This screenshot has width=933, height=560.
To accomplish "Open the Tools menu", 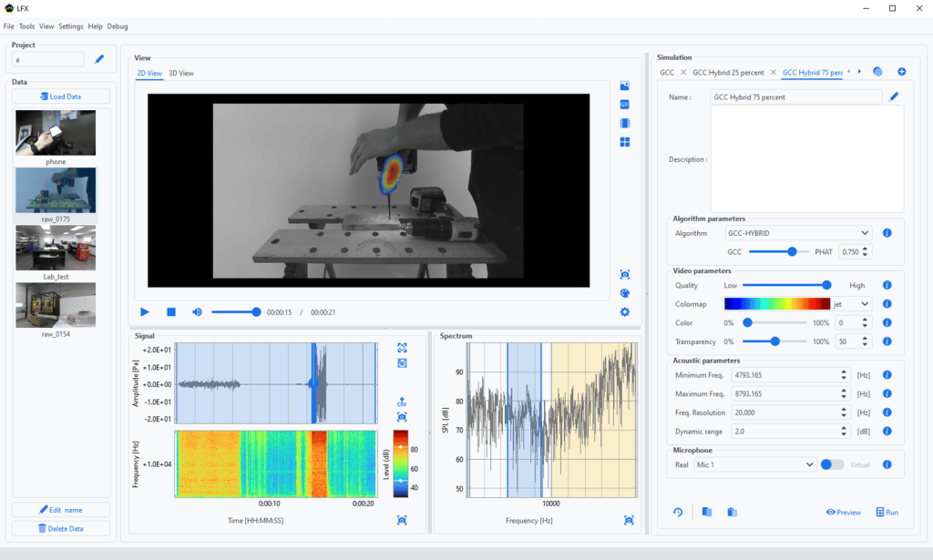I will (x=26, y=26).
